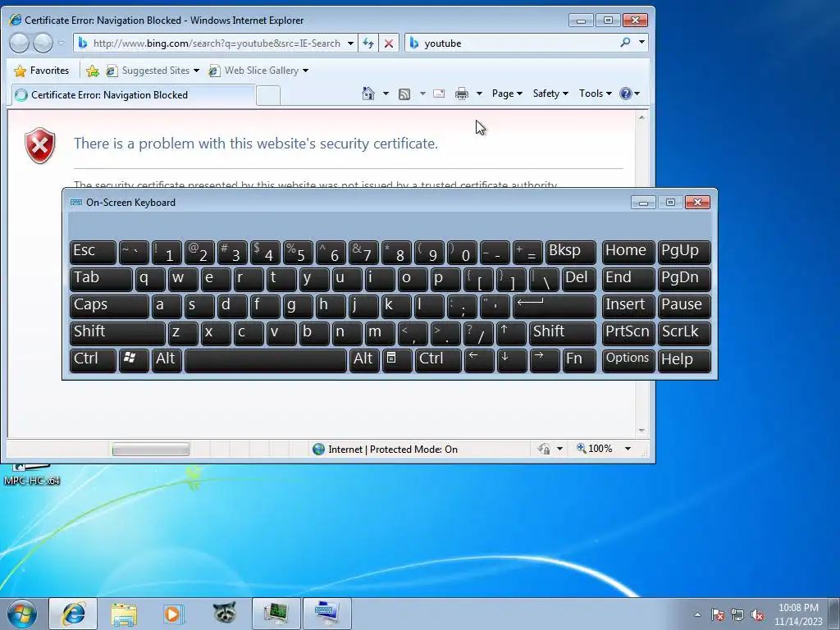Toggle the left Ctrl key

click(x=93, y=360)
